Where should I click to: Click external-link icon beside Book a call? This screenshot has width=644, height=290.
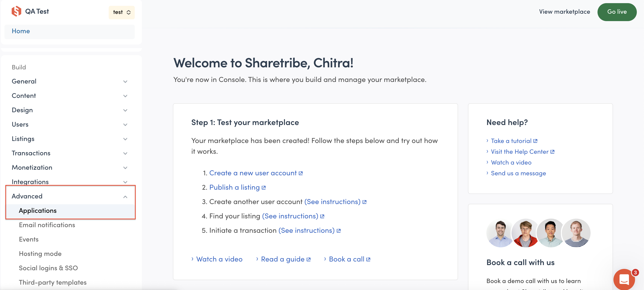[x=368, y=259]
